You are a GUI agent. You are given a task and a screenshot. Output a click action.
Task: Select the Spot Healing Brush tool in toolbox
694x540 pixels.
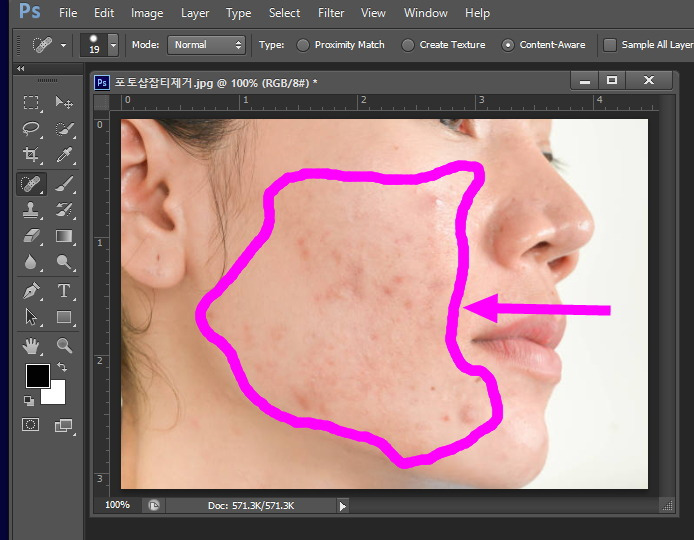[31, 184]
